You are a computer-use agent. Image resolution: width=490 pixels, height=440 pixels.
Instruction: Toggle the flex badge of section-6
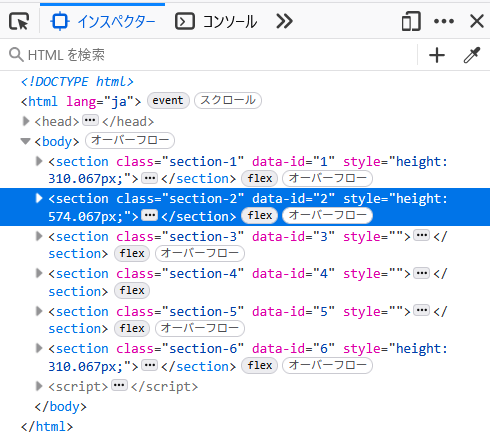click(x=259, y=365)
